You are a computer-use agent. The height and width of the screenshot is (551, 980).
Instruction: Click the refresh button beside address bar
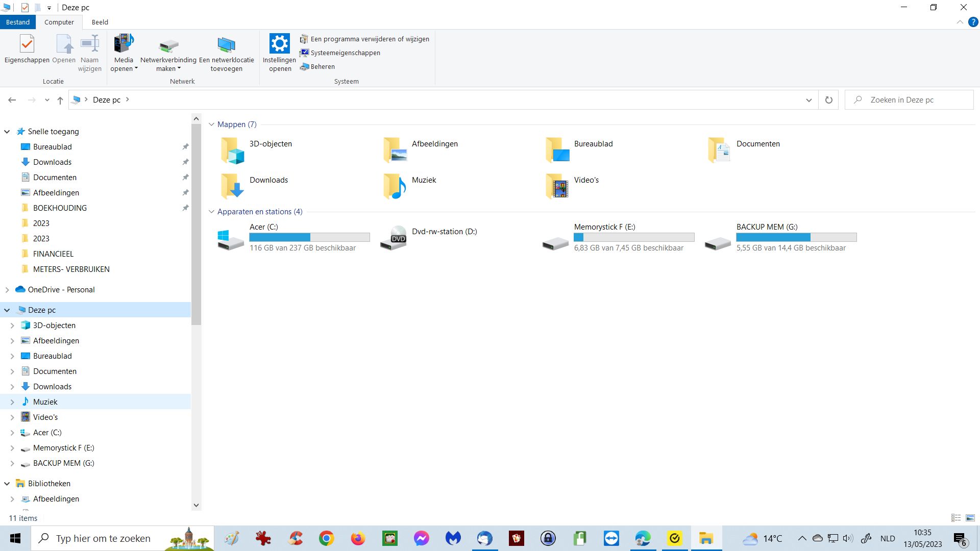828,100
